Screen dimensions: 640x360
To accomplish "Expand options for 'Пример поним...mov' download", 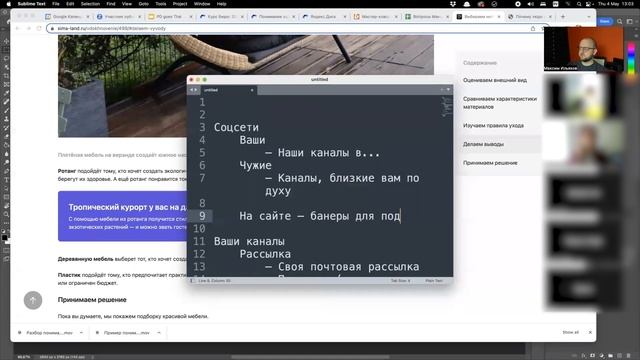I will 159,333.
